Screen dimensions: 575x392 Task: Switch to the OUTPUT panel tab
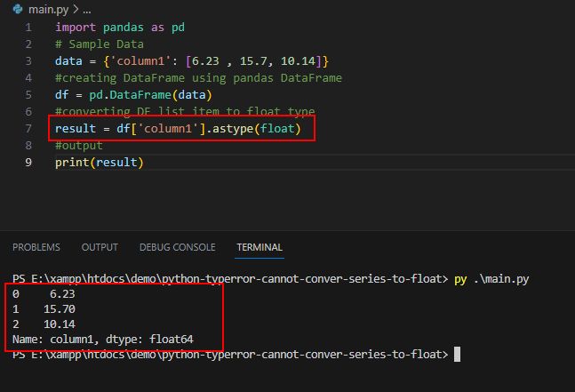click(100, 247)
